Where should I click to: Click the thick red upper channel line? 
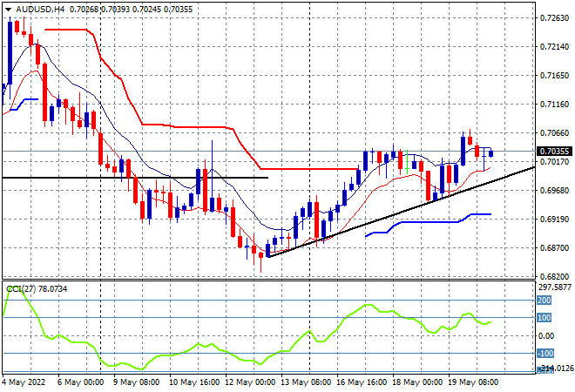[174, 125]
